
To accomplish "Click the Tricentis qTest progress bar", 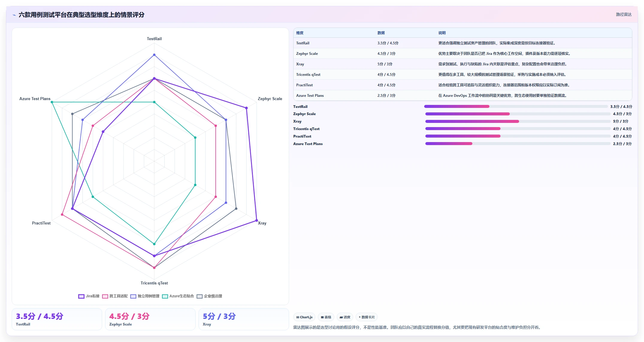I will (x=518, y=129).
